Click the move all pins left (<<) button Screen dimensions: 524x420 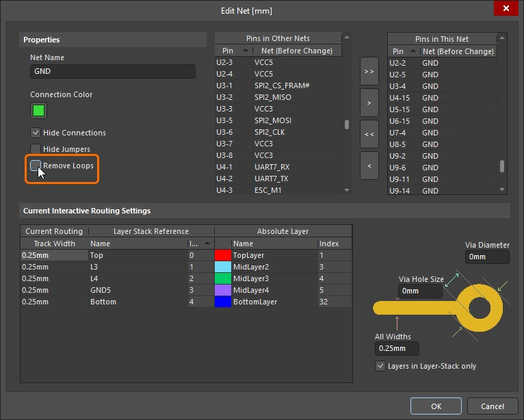[x=369, y=134]
